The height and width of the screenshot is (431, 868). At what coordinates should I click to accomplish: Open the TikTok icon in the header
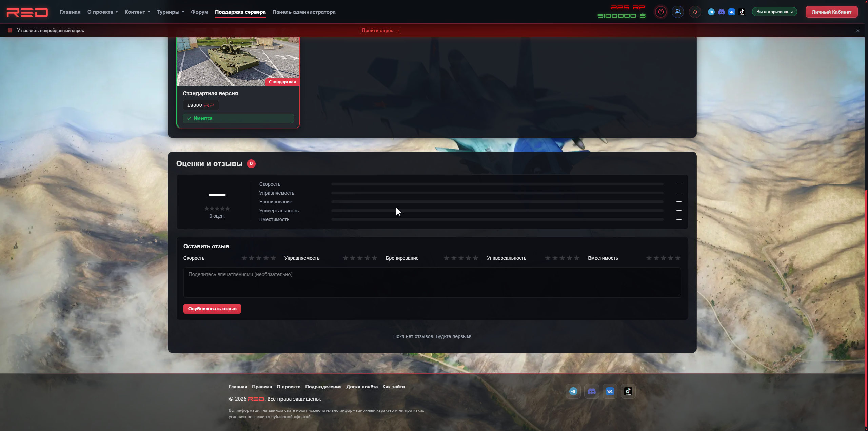pyautogui.click(x=742, y=12)
